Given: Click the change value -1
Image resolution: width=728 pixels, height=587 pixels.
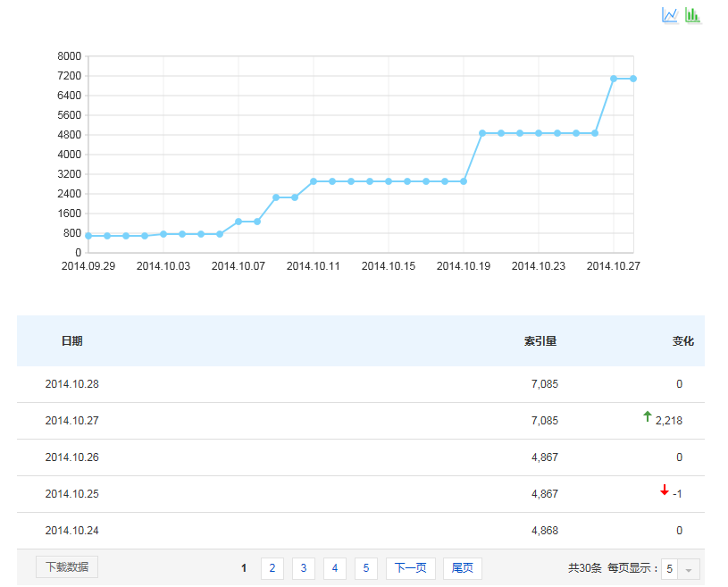Looking at the screenshot, I should [x=677, y=494].
